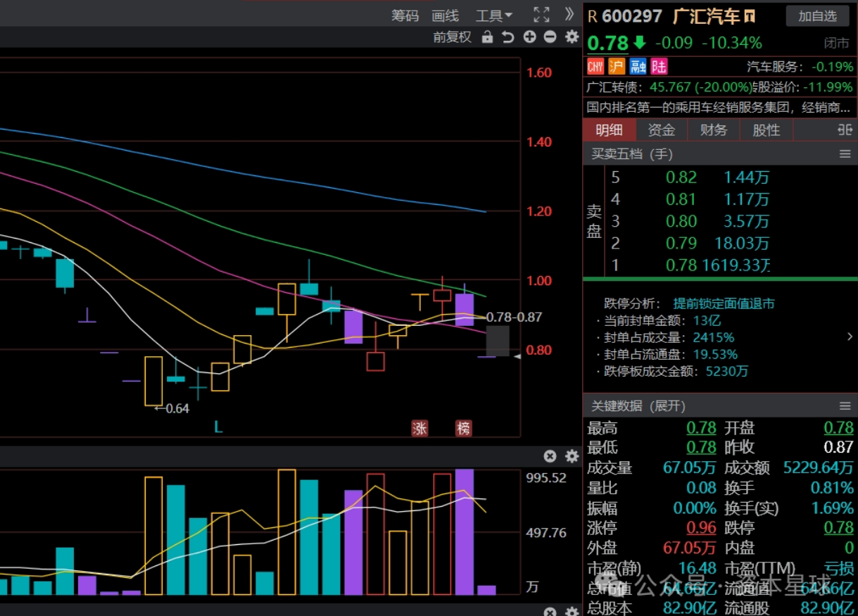
Task: Click the orange 沪 exchange badge
Action: pyautogui.click(x=617, y=66)
